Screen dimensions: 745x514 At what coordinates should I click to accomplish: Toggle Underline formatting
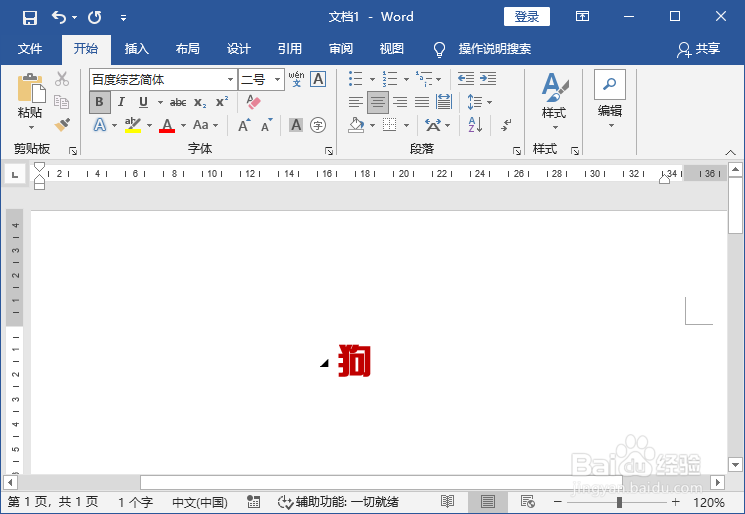tap(143, 102)
